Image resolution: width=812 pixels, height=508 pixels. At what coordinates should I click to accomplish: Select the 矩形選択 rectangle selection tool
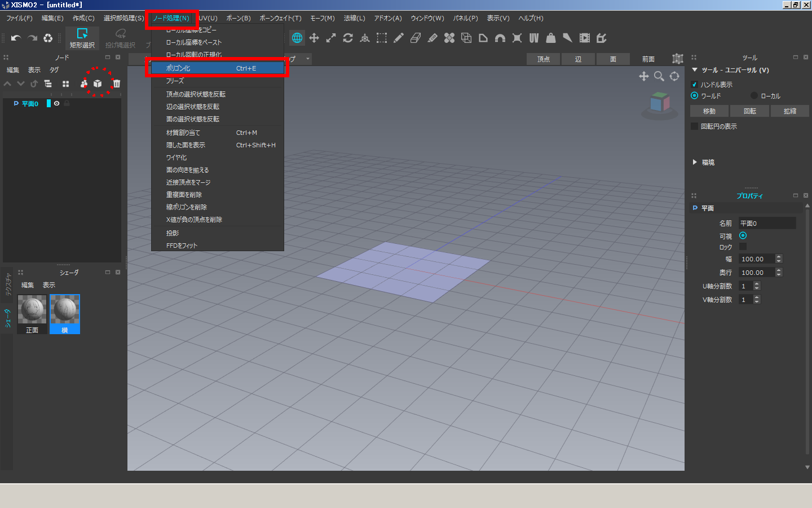82,38
